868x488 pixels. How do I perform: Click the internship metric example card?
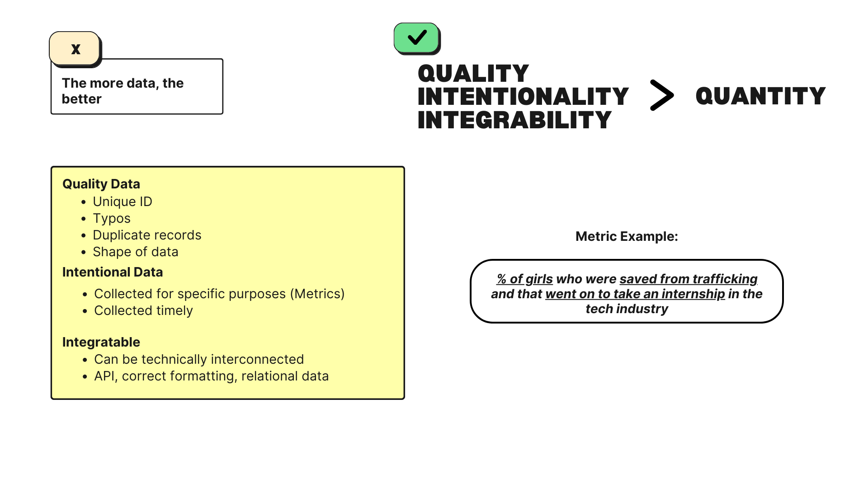pyautogui.click(x=626, y=294)
